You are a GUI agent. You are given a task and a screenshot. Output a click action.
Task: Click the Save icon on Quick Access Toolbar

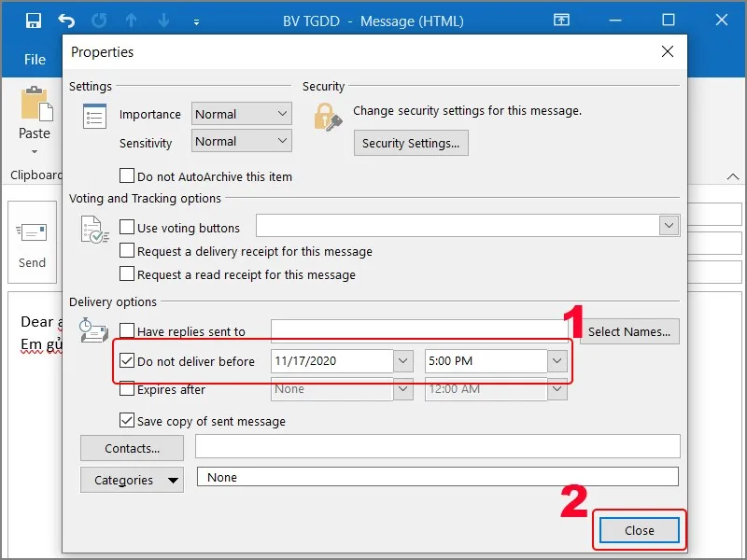[35, 20]
